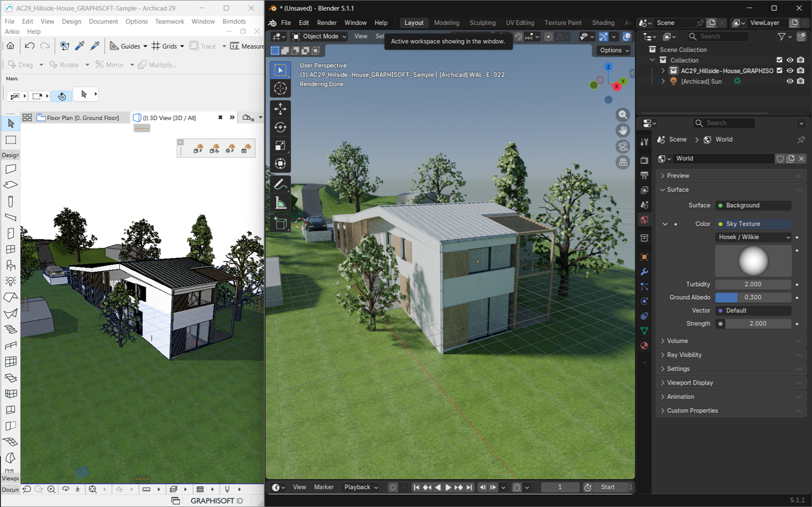The width and height of the screenshot is (812, 507).
Task: Select the Add Cube tool in Blender
Action: (x=281, y=223)
